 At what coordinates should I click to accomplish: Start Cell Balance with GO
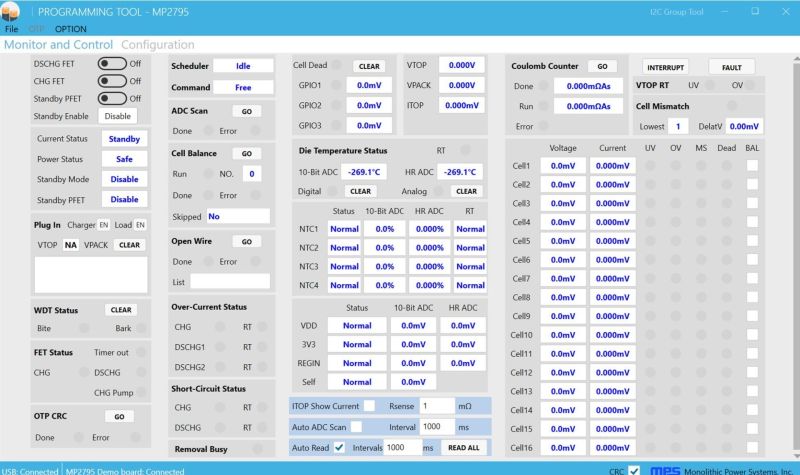coord(247,154)
